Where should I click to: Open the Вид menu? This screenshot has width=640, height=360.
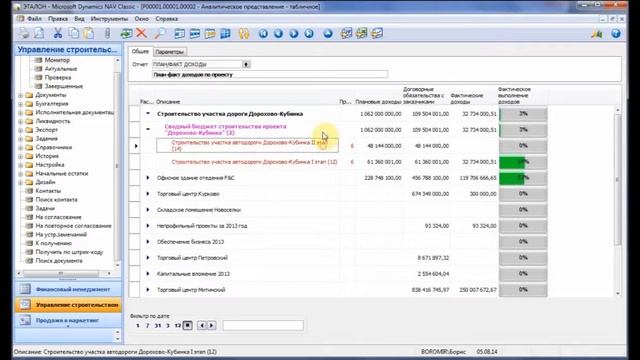[79, 19]
